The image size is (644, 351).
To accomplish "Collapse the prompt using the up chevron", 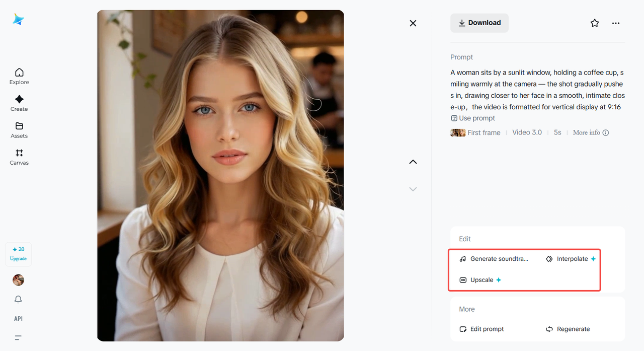I will (x=413, y=162).
